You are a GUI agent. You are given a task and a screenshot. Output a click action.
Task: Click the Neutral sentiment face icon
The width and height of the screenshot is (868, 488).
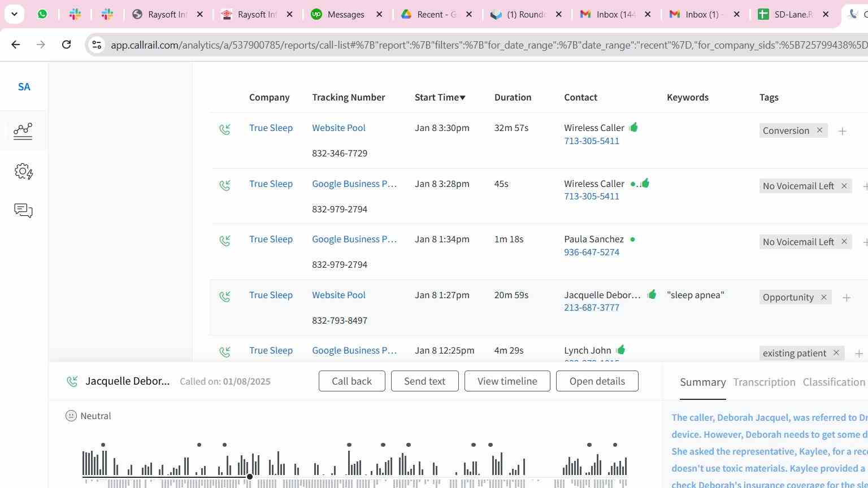click(x=71, y=416)
